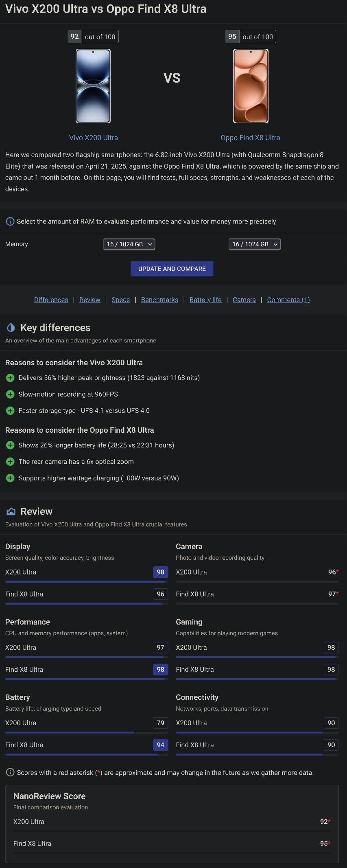Click the X200 Ultra Camera score 96
The height and width of the screenshot is (868, 347).
333,572
